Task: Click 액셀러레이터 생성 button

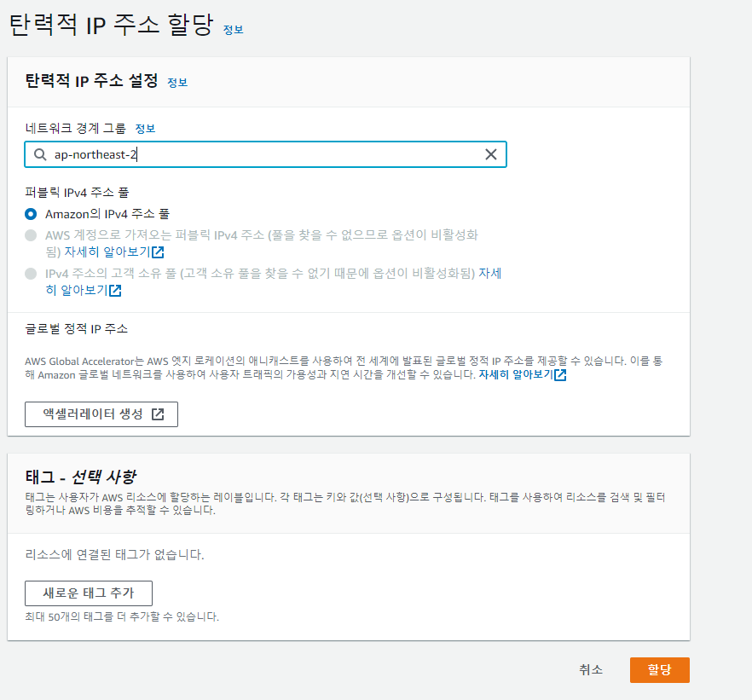Action: coord(101,414)
